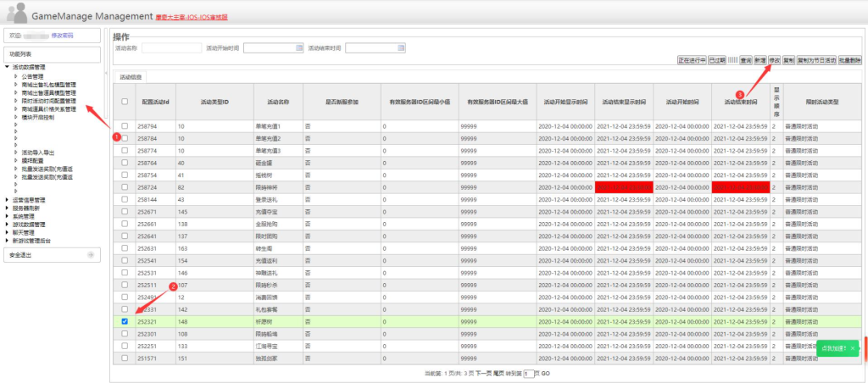Check the row with ID 252531
The width and height of the screenshot is (868, 383).
125,272
